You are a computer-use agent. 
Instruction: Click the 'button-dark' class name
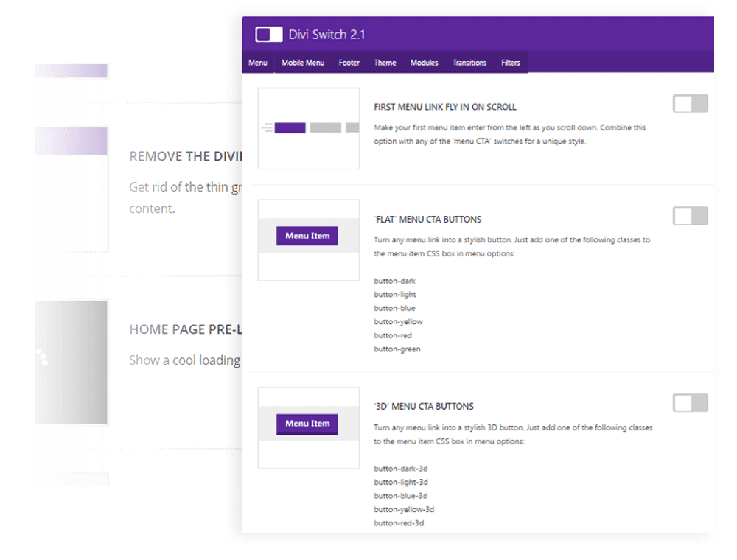(395, 281)
